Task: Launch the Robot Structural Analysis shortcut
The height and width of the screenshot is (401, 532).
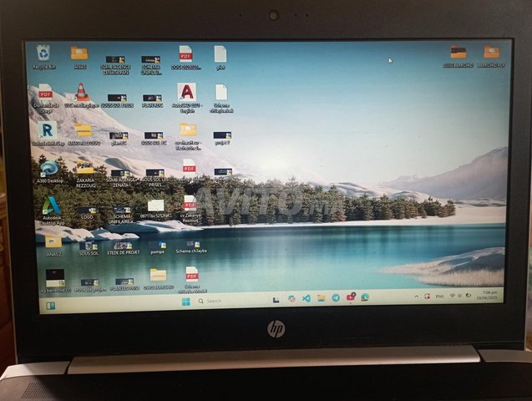Action: click(x=47, y=131)
